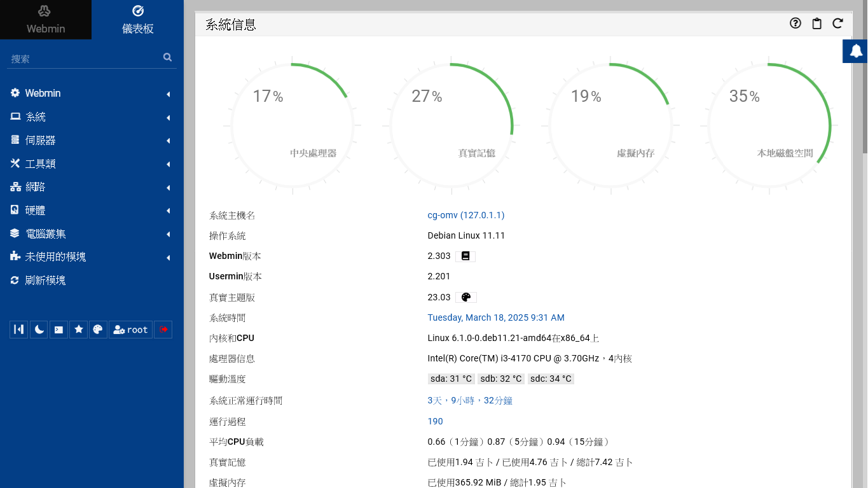
Task: Expand the 工具類 menu arrow
Action: [169, 164]
